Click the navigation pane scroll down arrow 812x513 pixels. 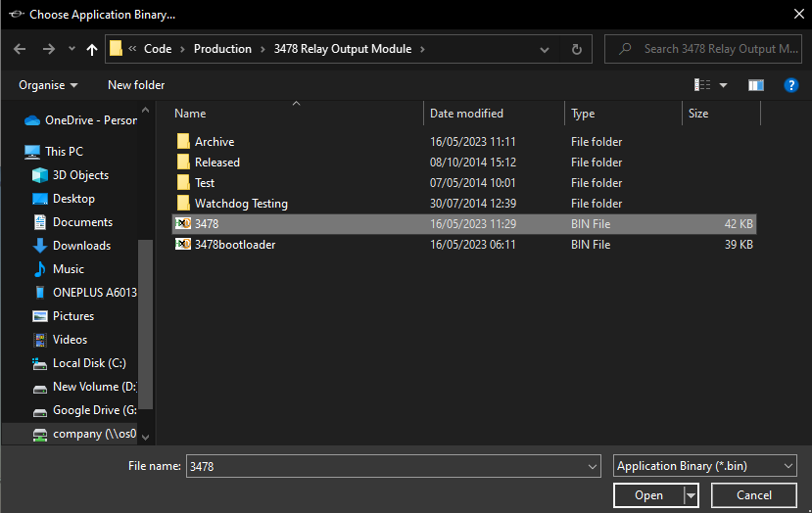(146, 438)
